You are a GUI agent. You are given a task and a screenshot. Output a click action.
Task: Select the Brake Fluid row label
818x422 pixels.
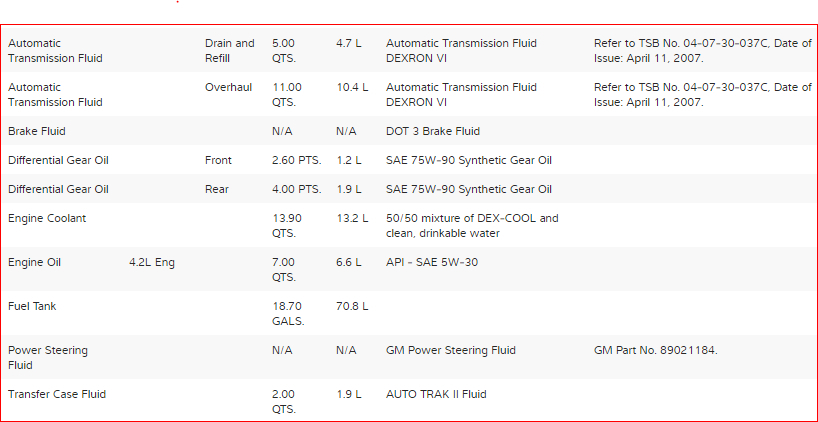[37, 131]
